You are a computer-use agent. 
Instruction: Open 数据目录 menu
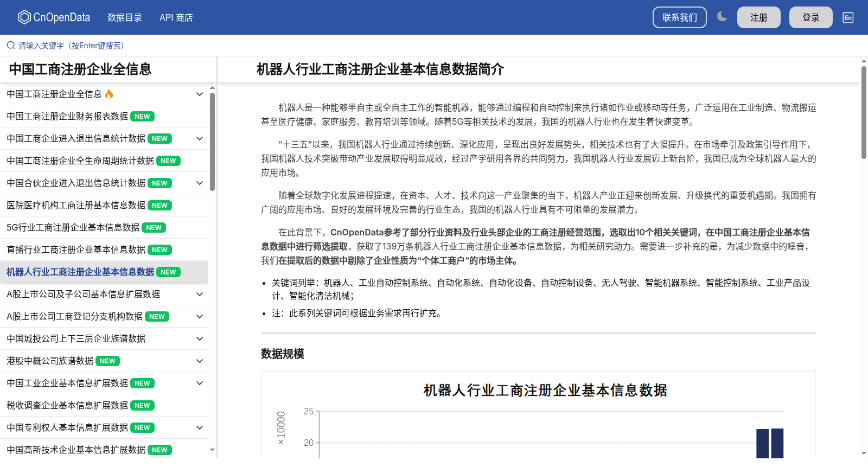pos(125,17)
